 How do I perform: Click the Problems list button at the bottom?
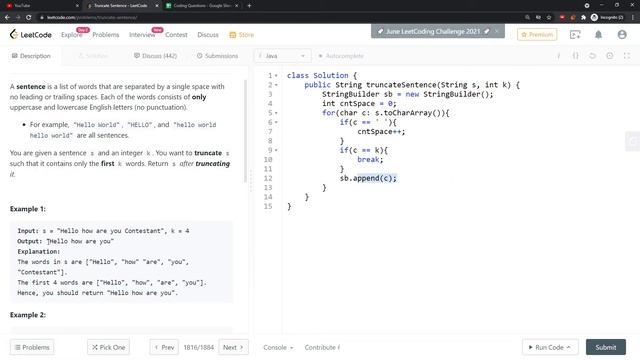pyautogui.click(x=32, y=347)
